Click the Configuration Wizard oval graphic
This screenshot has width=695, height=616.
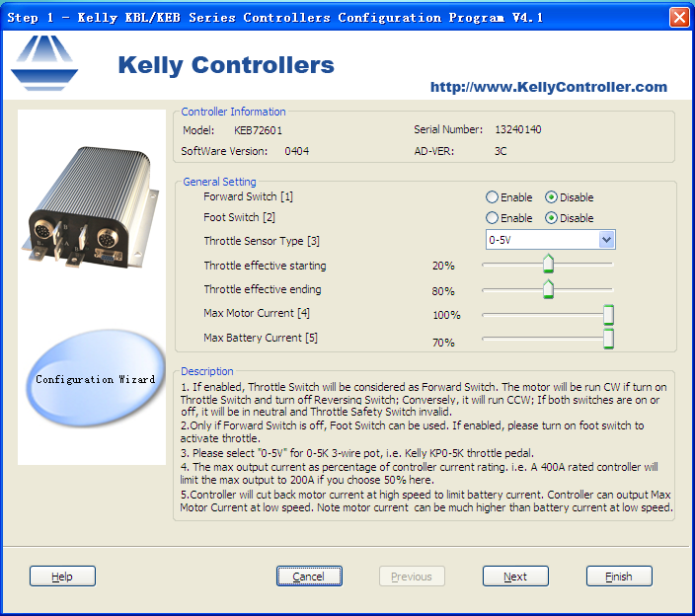tap(95, 379)
